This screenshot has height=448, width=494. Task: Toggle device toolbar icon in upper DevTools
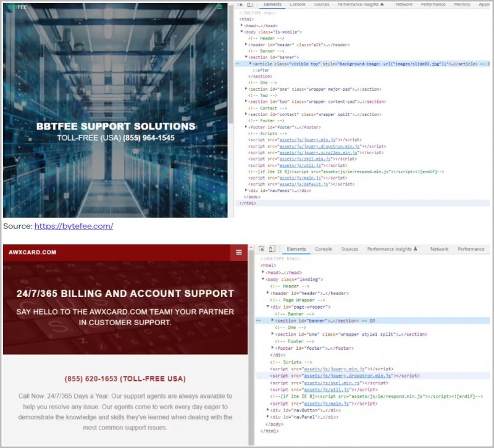point(249,4)
